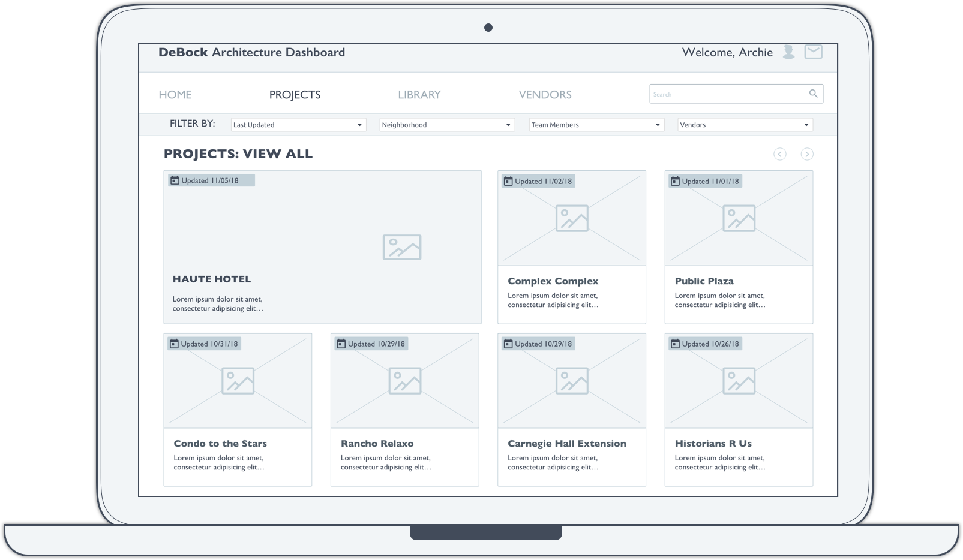Open the Team Members filter dropdown

[596, 125]
